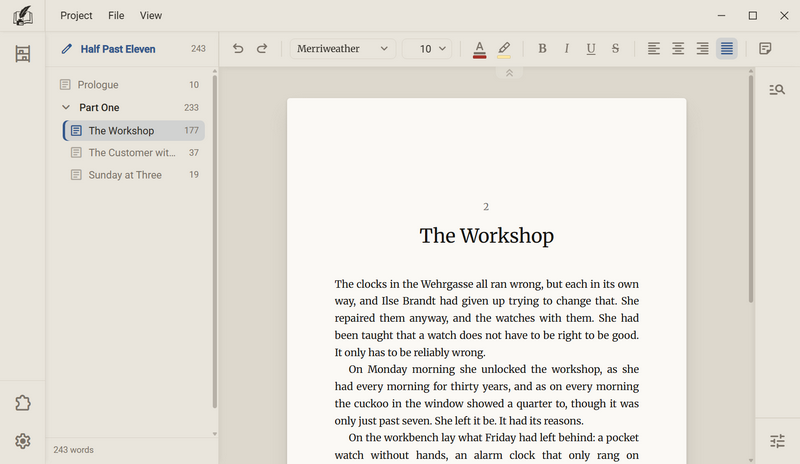Select the Prologue document
800x464 pixels.
tap(132, 85)
